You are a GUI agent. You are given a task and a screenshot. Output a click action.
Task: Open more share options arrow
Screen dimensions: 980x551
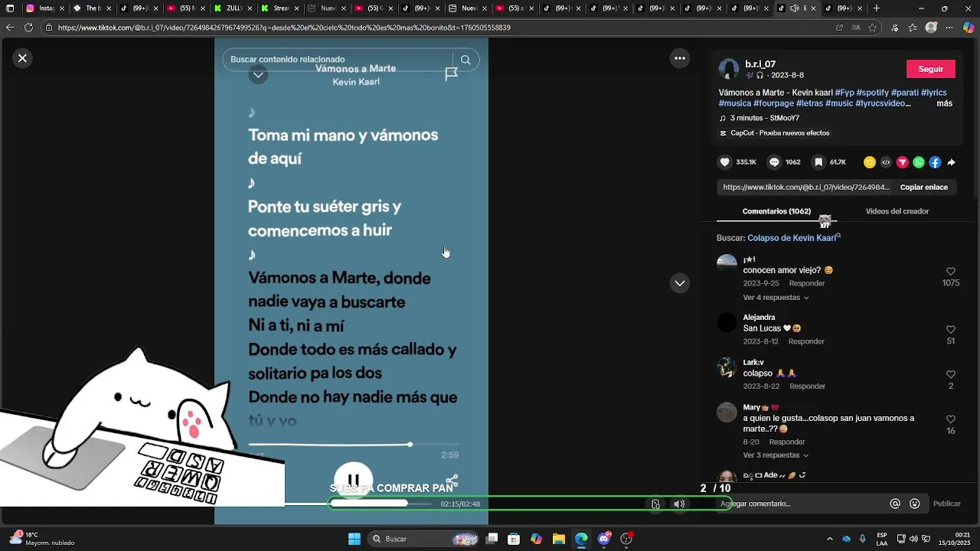[x=952, y=162]
